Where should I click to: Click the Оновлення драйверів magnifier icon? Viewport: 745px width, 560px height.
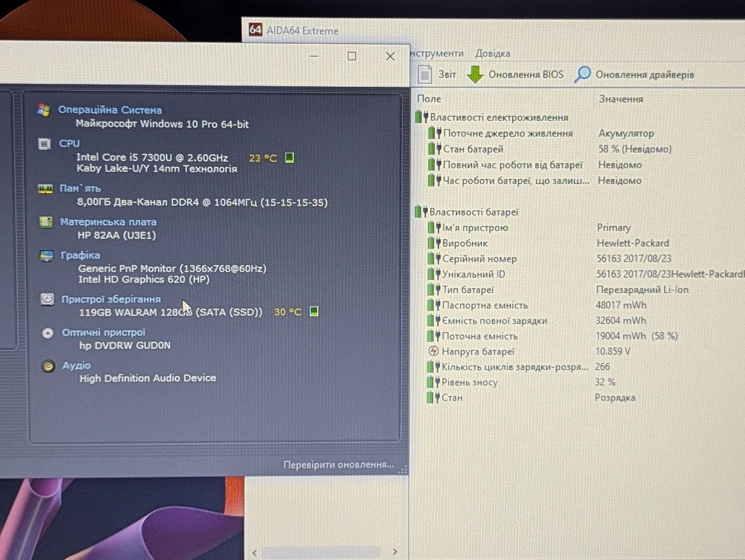[x=582, y=74]
